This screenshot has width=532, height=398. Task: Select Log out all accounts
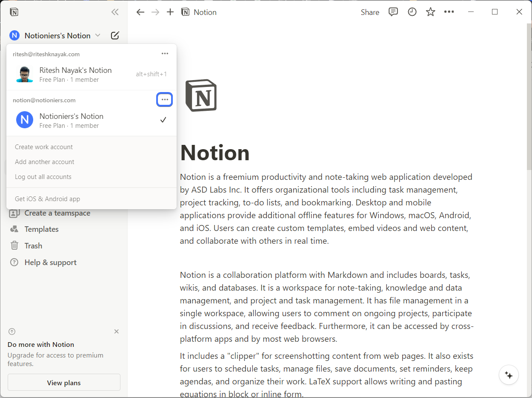click(43, 177)
